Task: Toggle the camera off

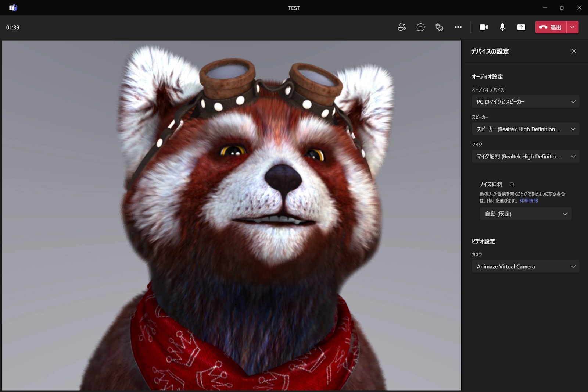Action: [x=484, y=27]
